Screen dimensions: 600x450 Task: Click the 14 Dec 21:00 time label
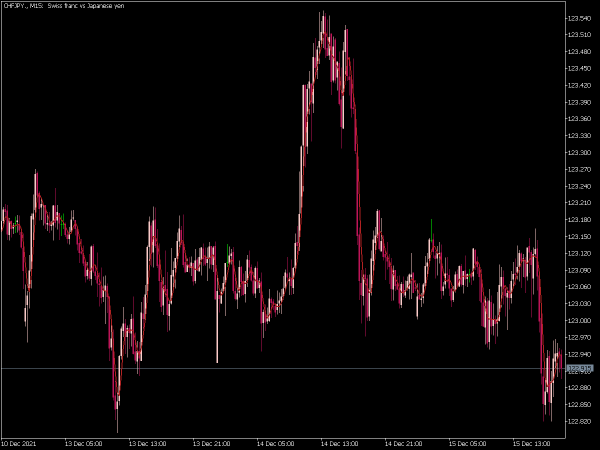coord(403,444)
